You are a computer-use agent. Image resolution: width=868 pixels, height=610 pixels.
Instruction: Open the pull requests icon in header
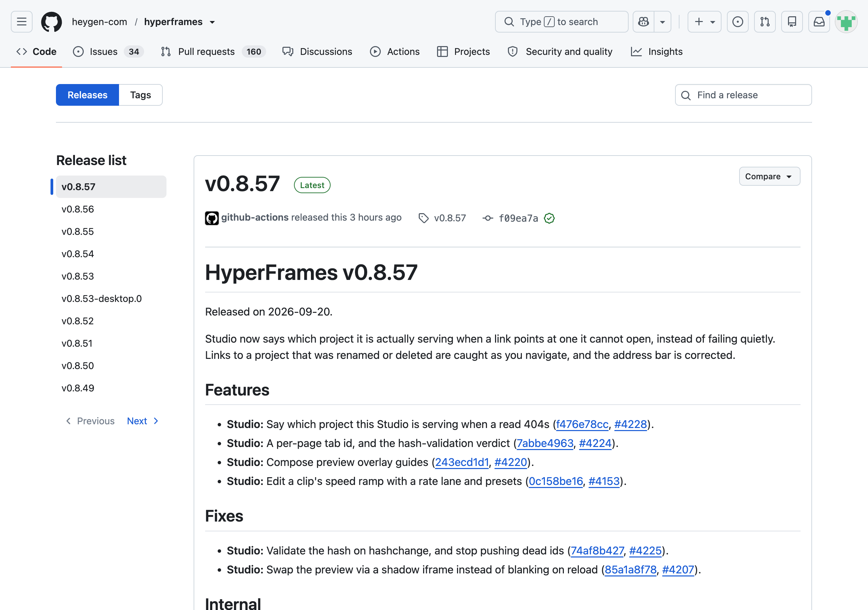[x=765, y=22]
